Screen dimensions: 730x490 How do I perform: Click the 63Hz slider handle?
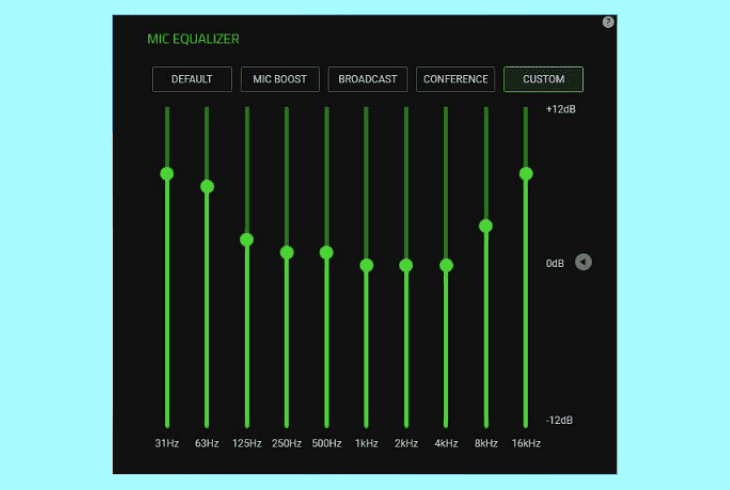207,187
